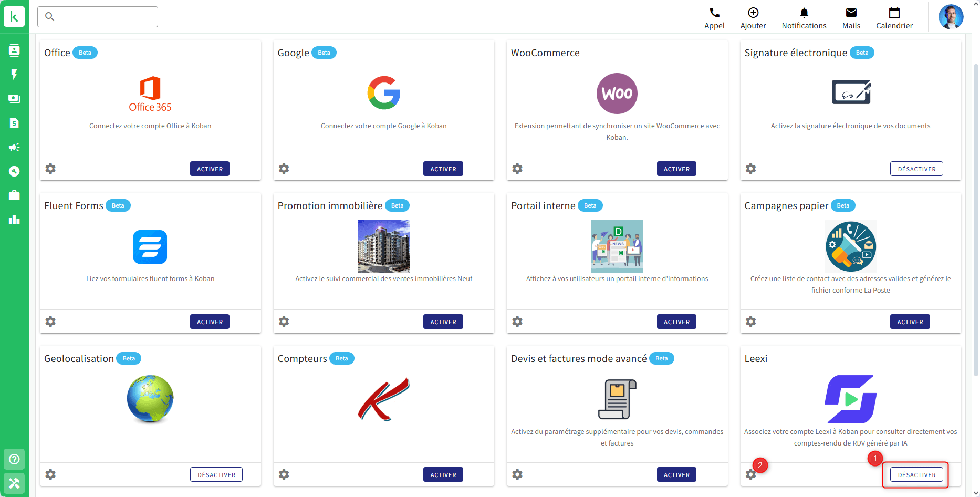Screen dimensions: 980x497
Task: Open the Calendrier from top bar
Action: click(894, 18)
